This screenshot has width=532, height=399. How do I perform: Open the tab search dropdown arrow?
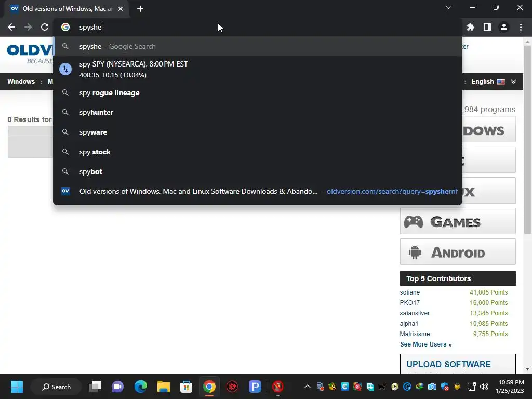coord(448,7)
